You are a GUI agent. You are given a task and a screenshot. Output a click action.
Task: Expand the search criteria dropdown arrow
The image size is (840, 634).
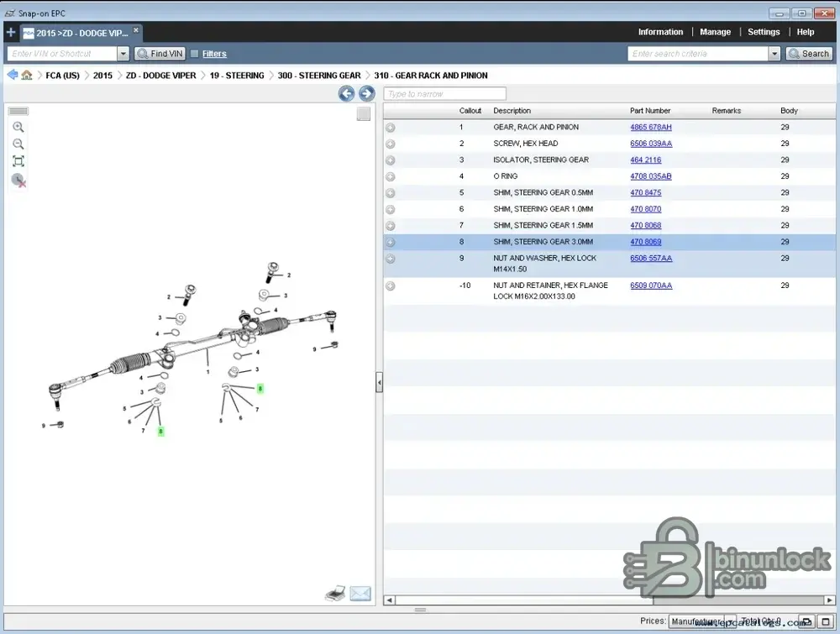774,54
